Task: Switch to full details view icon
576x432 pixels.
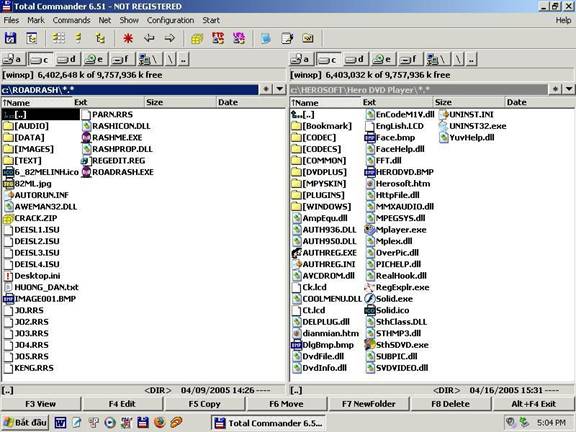Action: click(x=79, y=38)
